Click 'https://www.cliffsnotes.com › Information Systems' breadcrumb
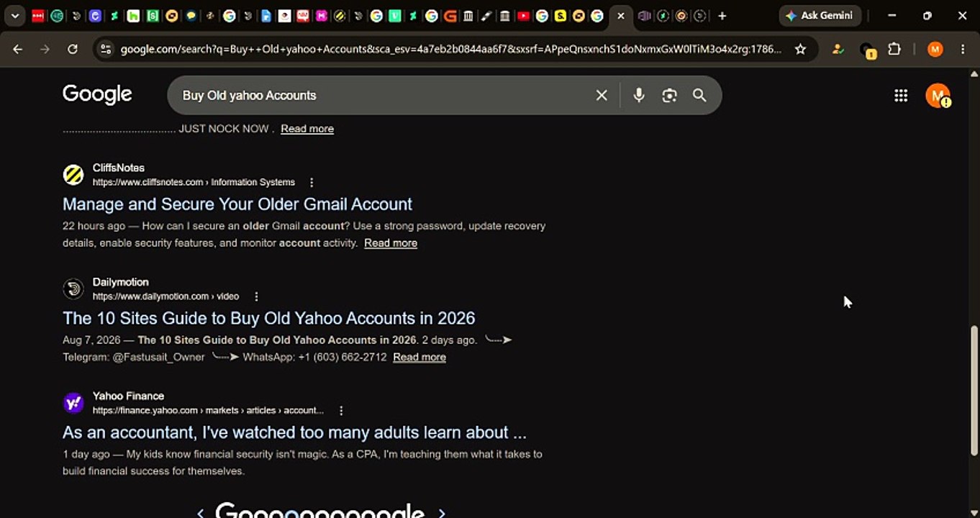The height and width of the screenshot is (518, 980). tap(194, 183)
